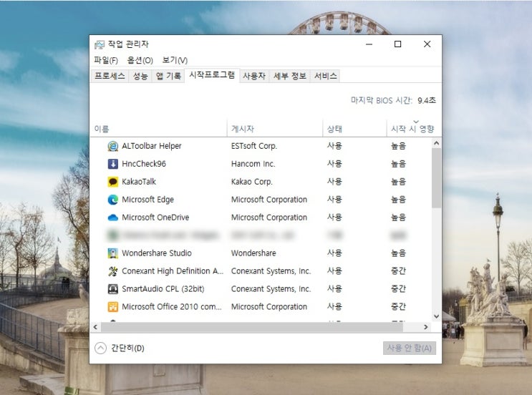Click the SmartAudio CPL icon
Screen dimensions: 532x395
click(112, 289)
